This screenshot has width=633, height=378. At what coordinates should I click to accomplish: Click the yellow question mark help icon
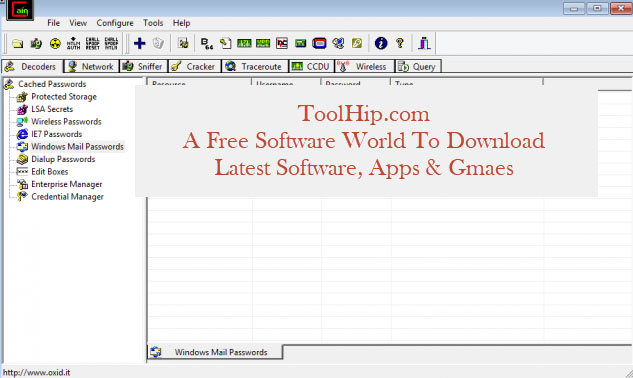click(400, 43)
